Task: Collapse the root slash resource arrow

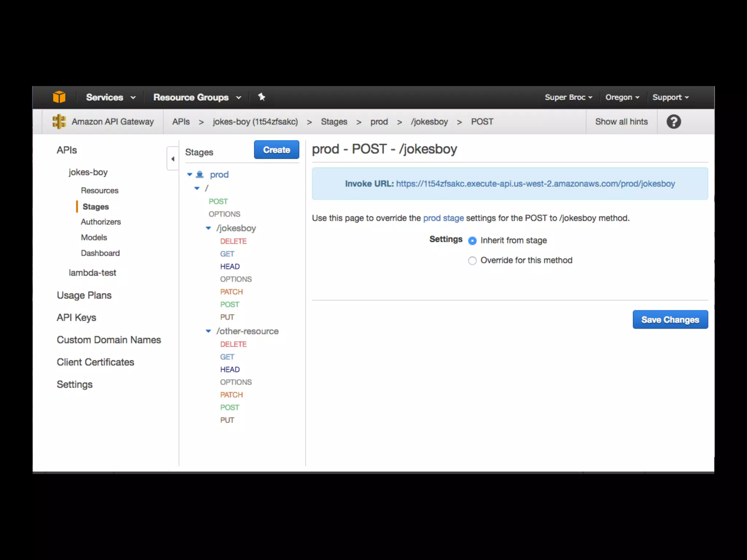Action: pos(197,188)
